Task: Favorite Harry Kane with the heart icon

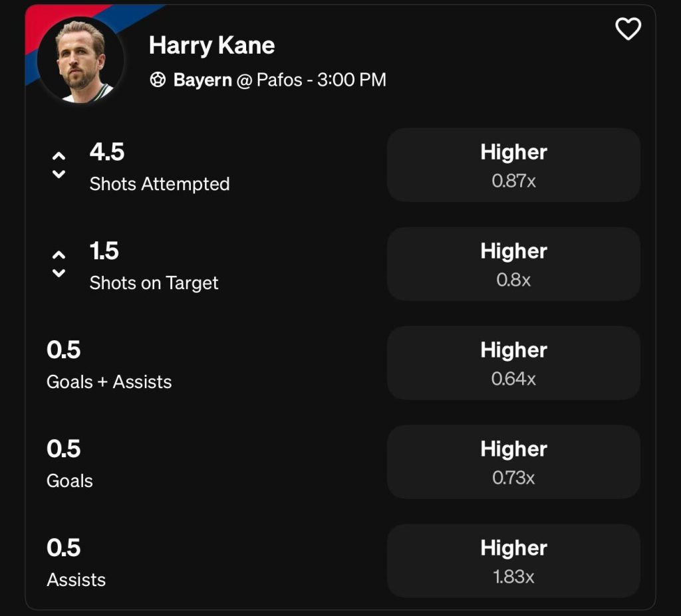Action: pos(628,29)
